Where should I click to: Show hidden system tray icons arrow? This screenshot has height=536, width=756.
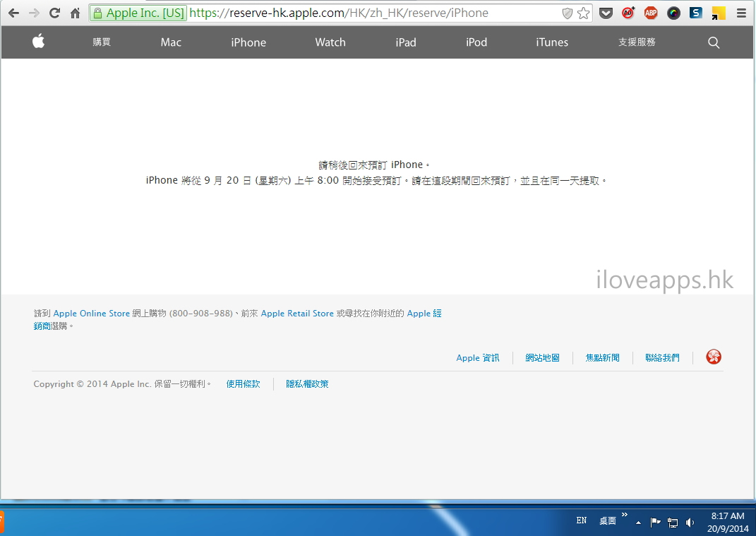pyautogui.click(x=638, y=522)
